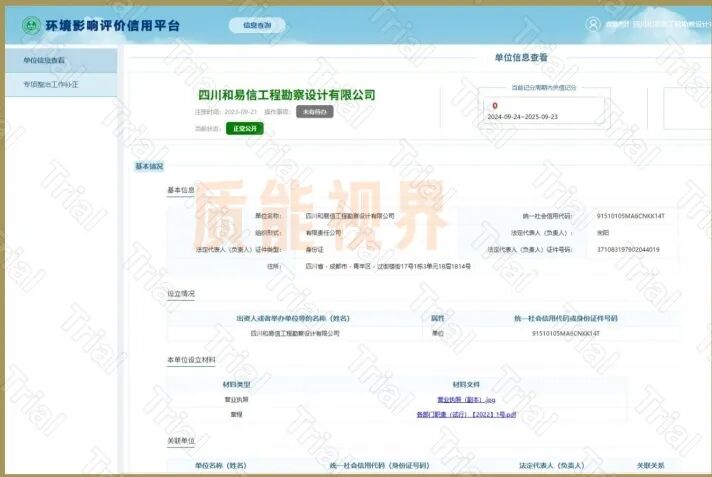Click the user avatar icon in header
Screen dimensions: 712x477
[x=592, y=24]
